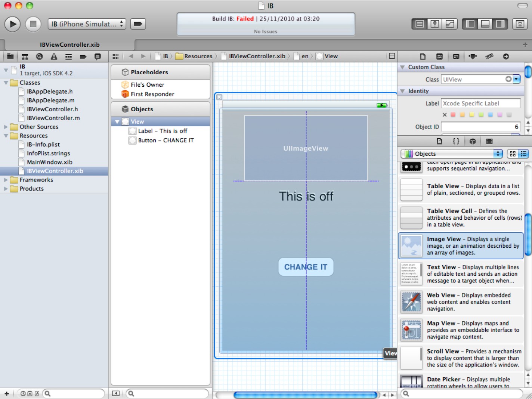
Task: Select the UIImageView on canvas
Action: tap(306, 148)
